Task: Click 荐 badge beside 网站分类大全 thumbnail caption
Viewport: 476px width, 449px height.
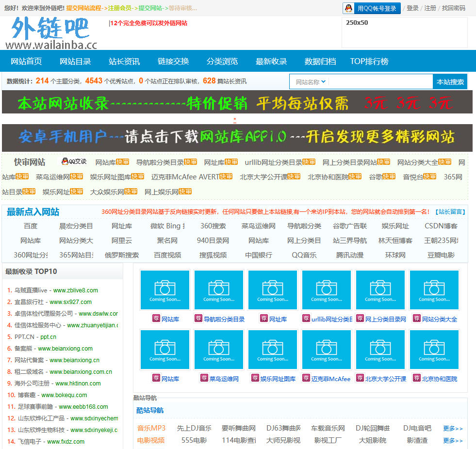Action: [x=417, y=318]
